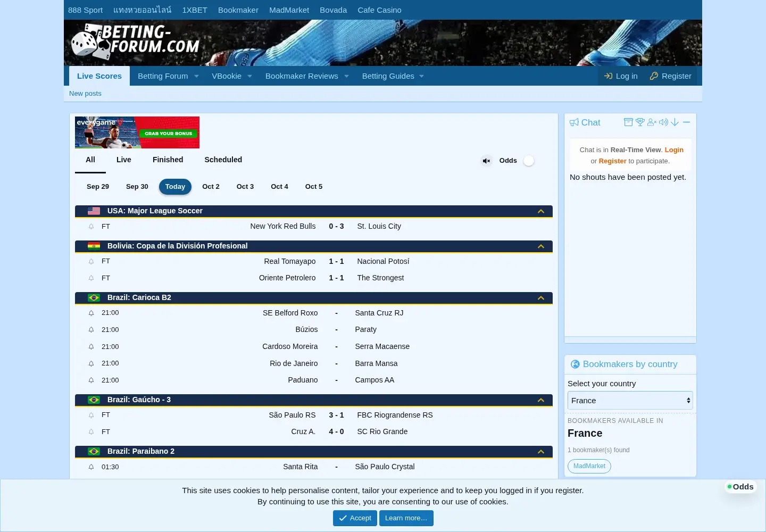
Task: Open the everygame bonus banner
Action: click(x=137, y=132)
